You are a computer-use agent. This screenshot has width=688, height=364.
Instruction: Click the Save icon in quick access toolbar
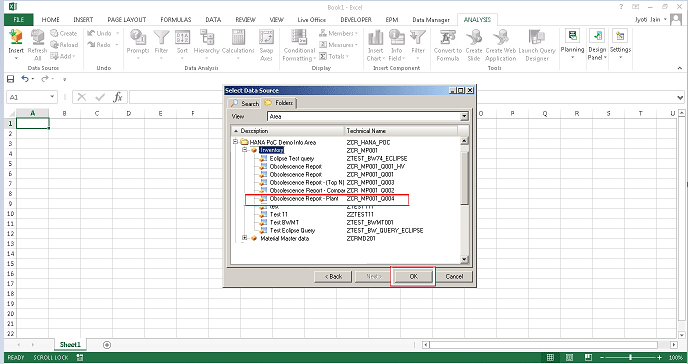point(11,79)
